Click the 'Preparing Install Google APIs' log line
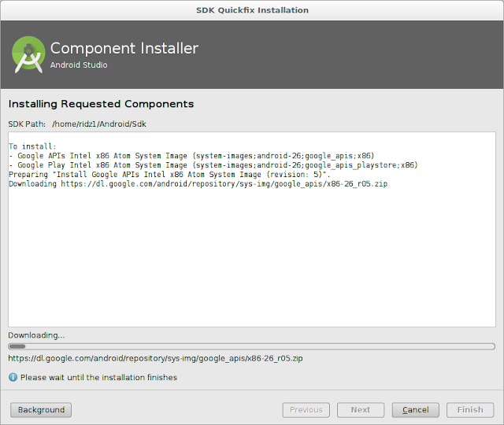504x425 pixels. (x=169, y=175)
